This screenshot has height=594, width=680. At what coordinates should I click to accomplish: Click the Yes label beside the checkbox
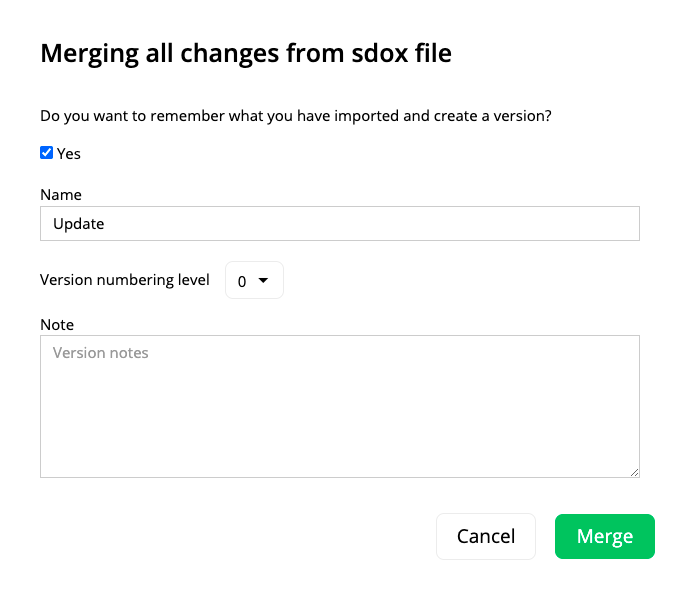pos(69,154)
